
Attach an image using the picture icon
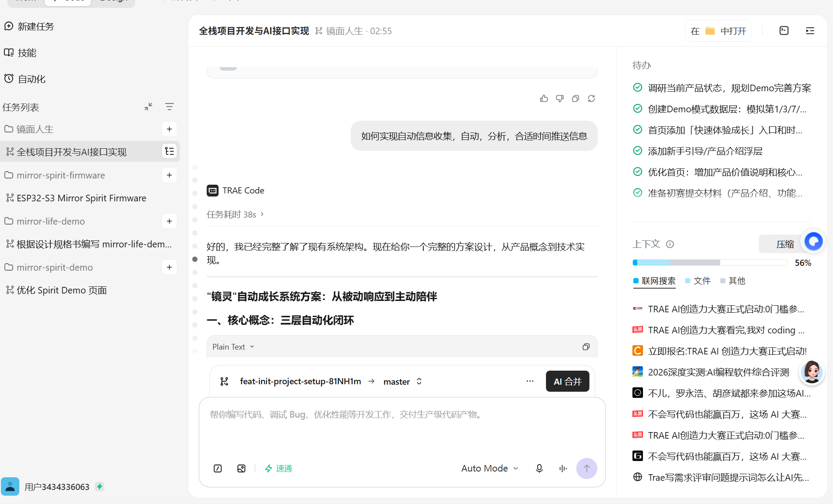(241, 468)
